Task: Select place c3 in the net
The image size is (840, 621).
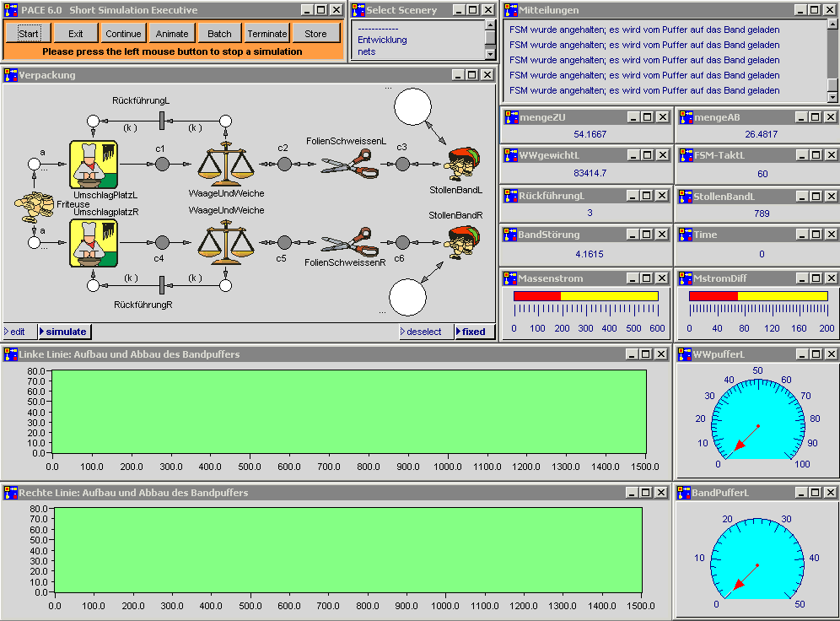Action: (402, 164)
